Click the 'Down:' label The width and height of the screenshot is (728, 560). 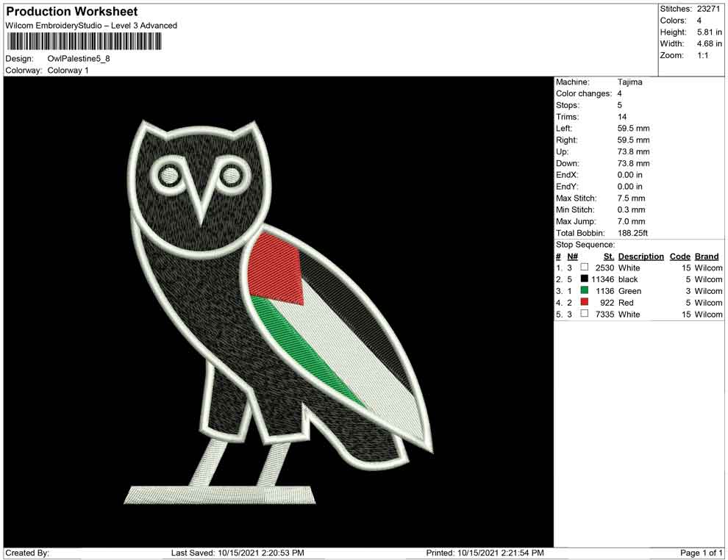coord(568,163)
